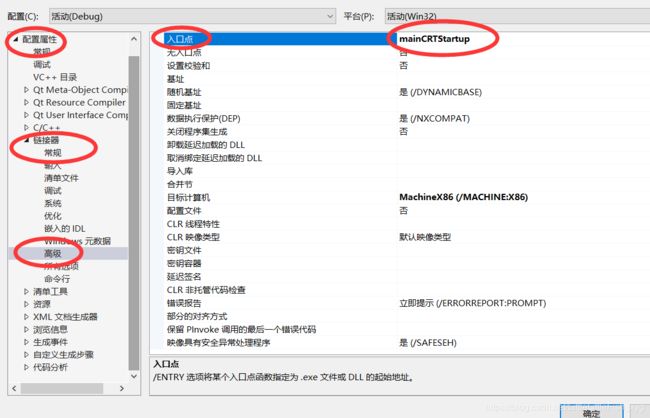Screen dimensions: 650x418
Task: Expand the C/C++ tree node
Action: [x=27, y=128]
